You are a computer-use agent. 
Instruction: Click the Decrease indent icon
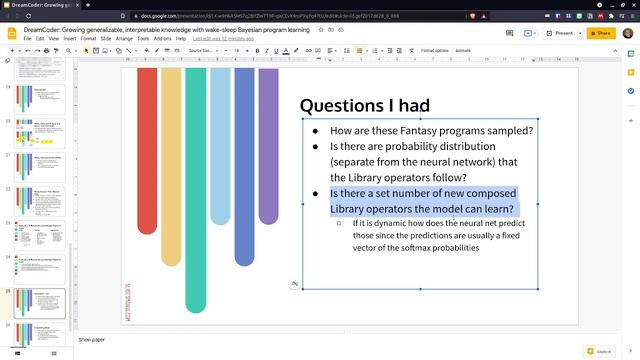(x=390, y=51)
